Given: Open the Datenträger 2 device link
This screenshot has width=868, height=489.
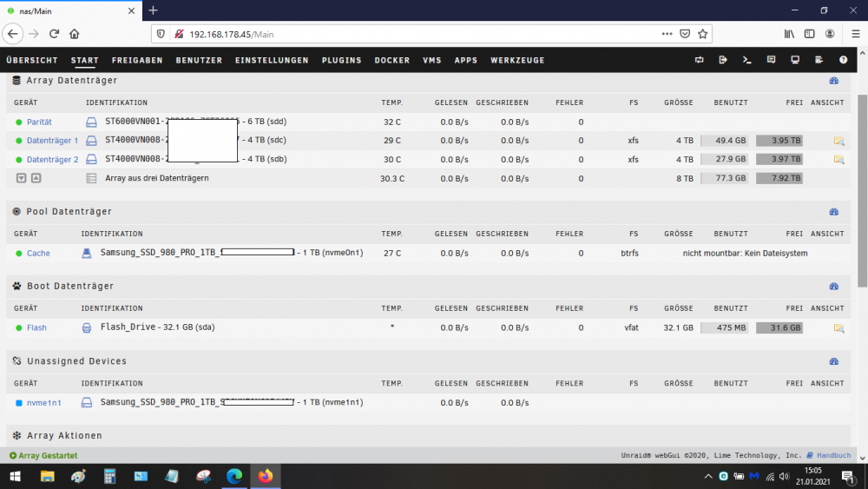Looking at the screenshot, I should click(x=53, y=160).
